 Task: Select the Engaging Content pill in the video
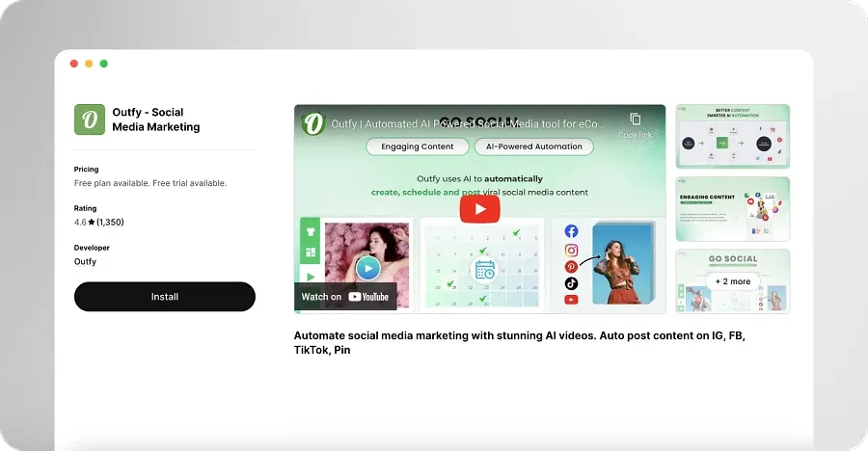click(418, 146)
